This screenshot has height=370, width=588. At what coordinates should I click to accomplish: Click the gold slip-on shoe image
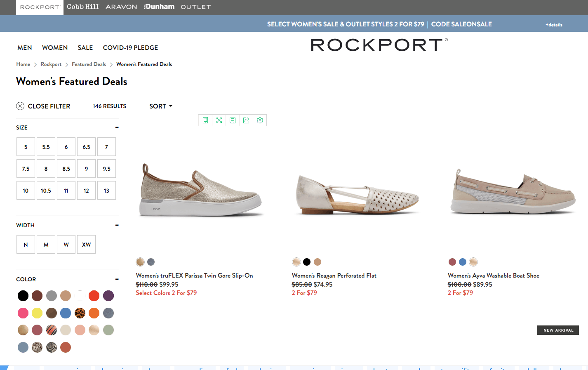pyautogui.click(x=201, y=190)
